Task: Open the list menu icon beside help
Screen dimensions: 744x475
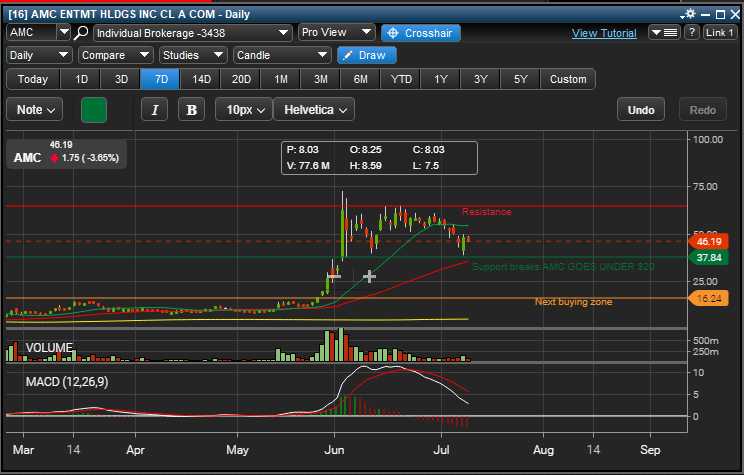Action: click(664, 33)
